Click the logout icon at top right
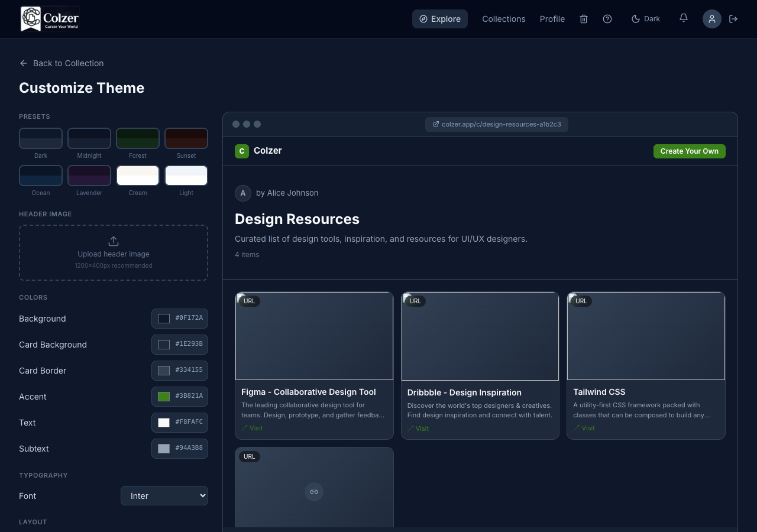 coord(733,18)
